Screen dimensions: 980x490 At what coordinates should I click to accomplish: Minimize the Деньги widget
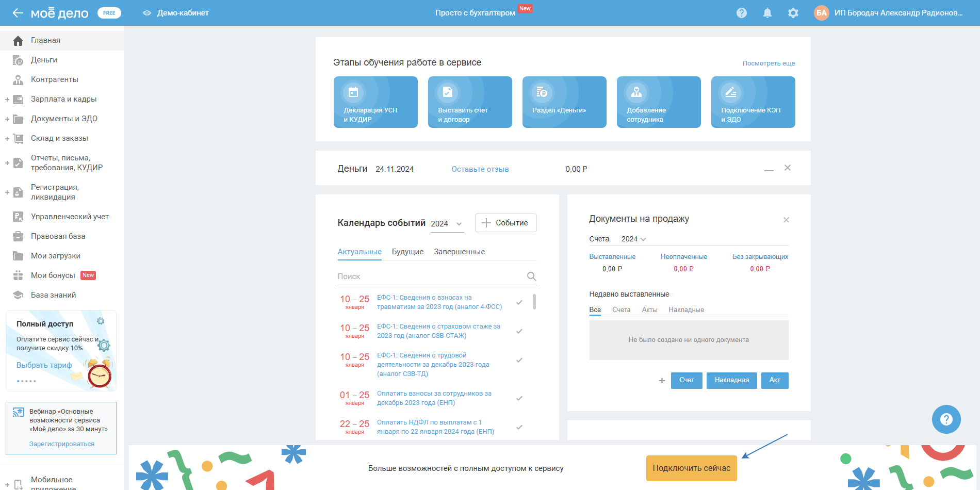click(769, 170)
